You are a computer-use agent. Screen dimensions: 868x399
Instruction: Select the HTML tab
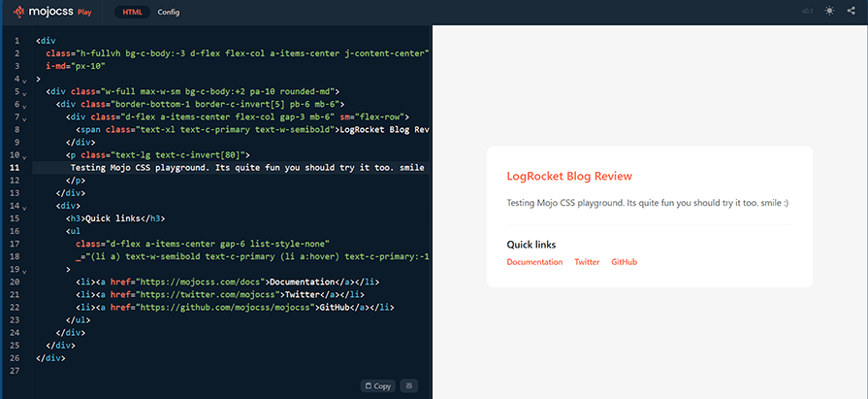pyautogui.click(x=132, y=13)
